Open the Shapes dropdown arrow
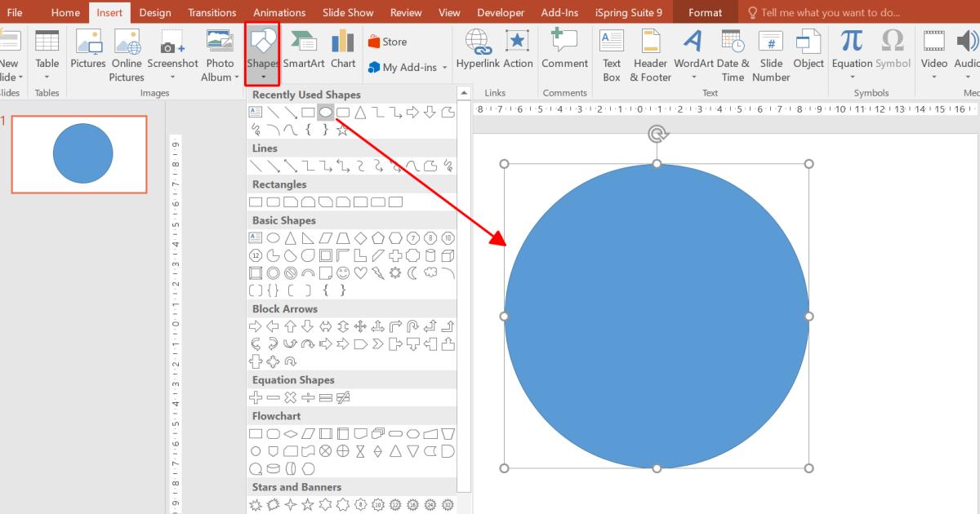The image size is (980, 514). [x=262, y=77]
